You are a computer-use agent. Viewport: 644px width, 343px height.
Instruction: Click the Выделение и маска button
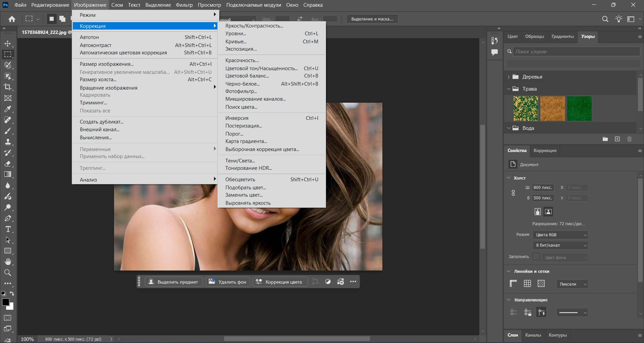[x=372, y=19]
